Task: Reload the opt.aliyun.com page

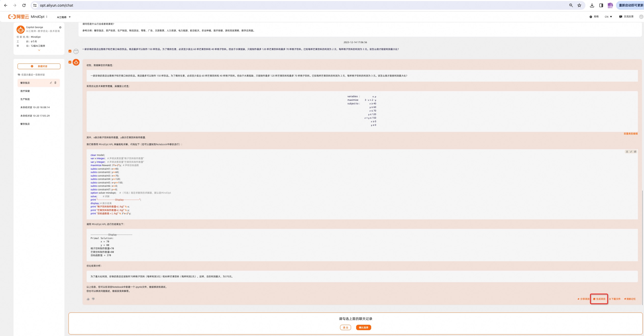Action: coord(24,5)
